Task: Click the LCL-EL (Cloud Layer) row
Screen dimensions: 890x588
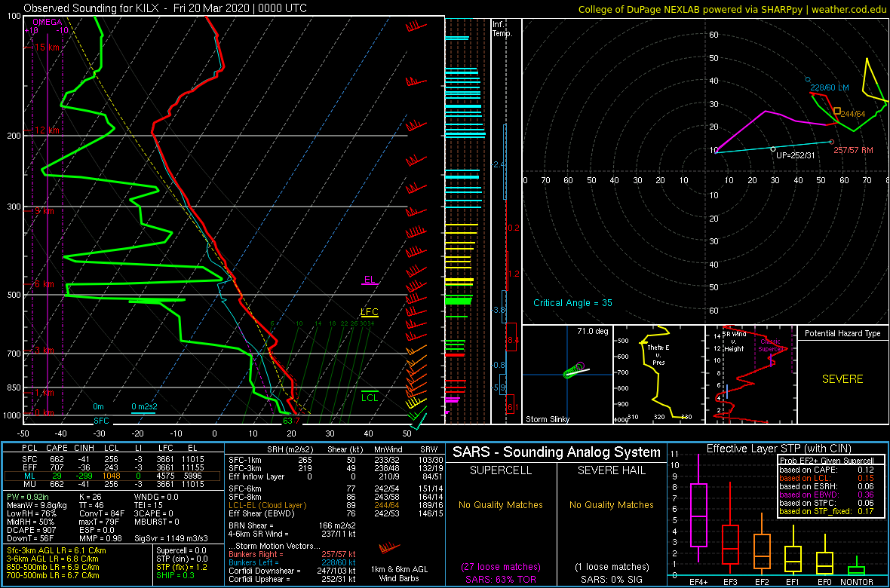Action: click(335, 504)
